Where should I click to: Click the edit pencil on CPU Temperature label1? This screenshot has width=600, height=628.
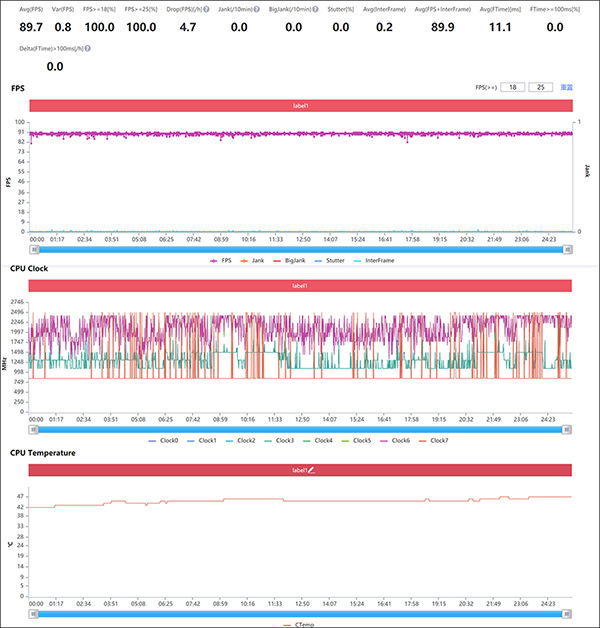tap(312, 470)
